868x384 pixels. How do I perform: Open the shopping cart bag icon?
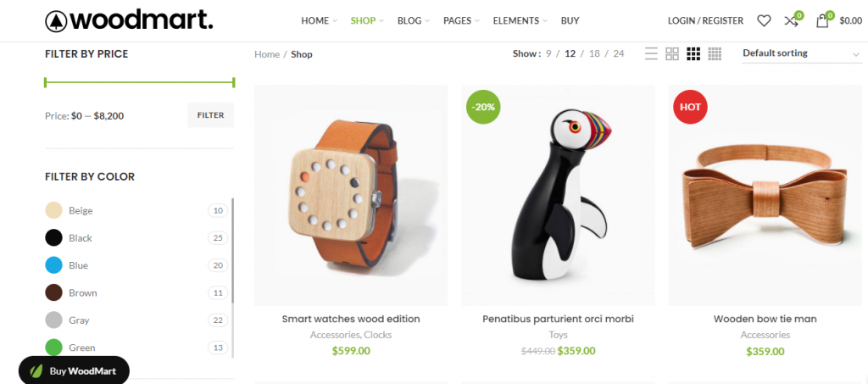[x=822, y=21]
